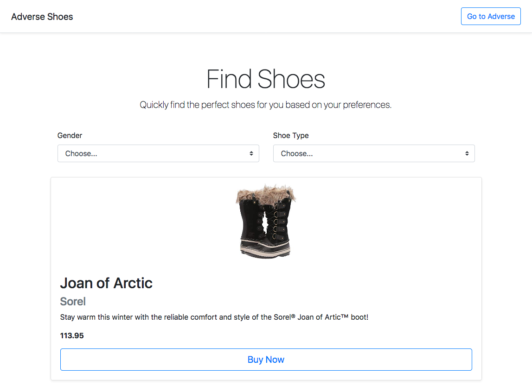Click the 113.95 price text

pyautogui.click(x=72, y=336)
